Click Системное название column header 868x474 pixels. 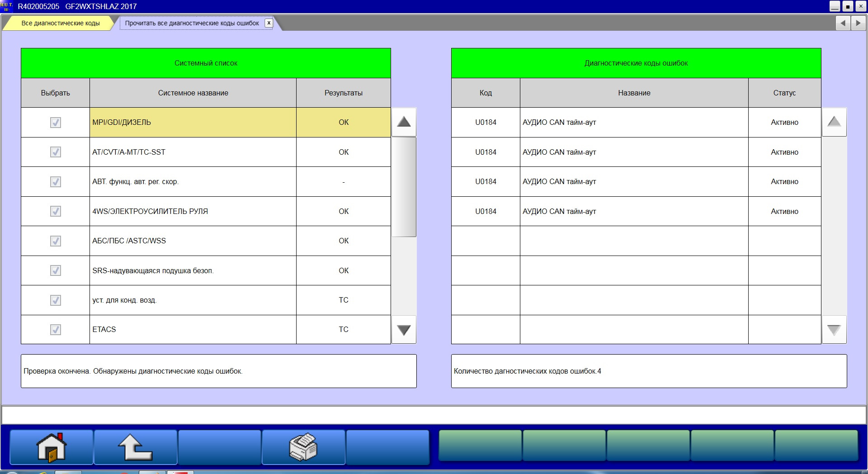point(193,93)
